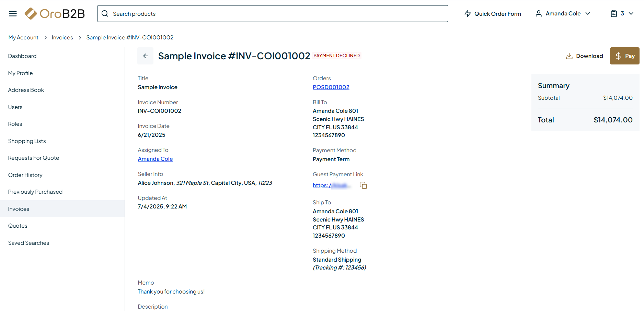Click the OroB2B logo

coord(55,14)
